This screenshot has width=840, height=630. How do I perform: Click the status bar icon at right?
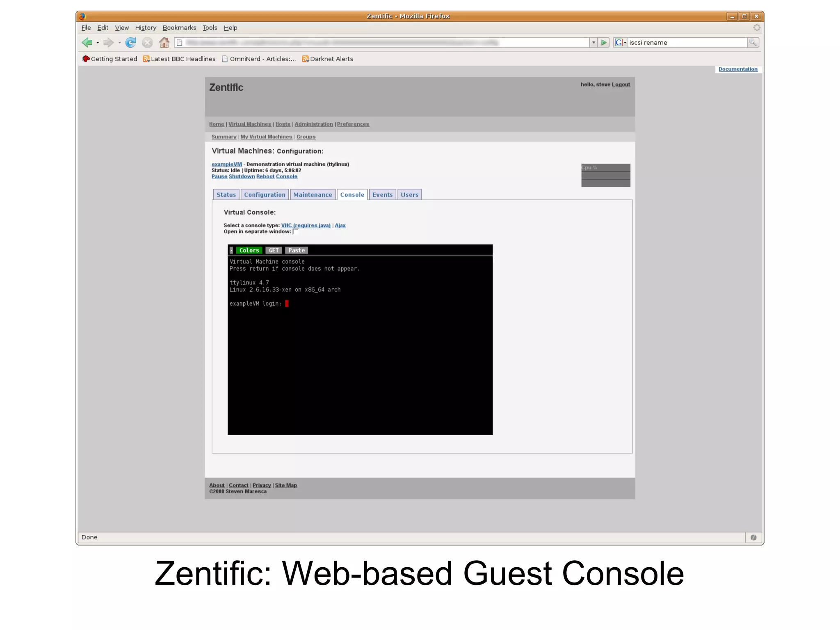coord(753,537)
